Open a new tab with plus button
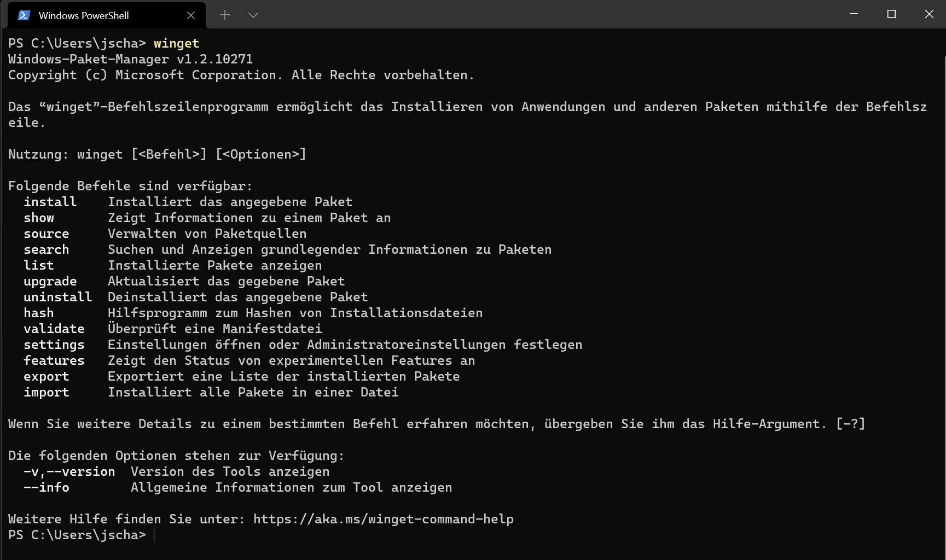The width and height of the screenshot is (946, 560). point(225,15)
